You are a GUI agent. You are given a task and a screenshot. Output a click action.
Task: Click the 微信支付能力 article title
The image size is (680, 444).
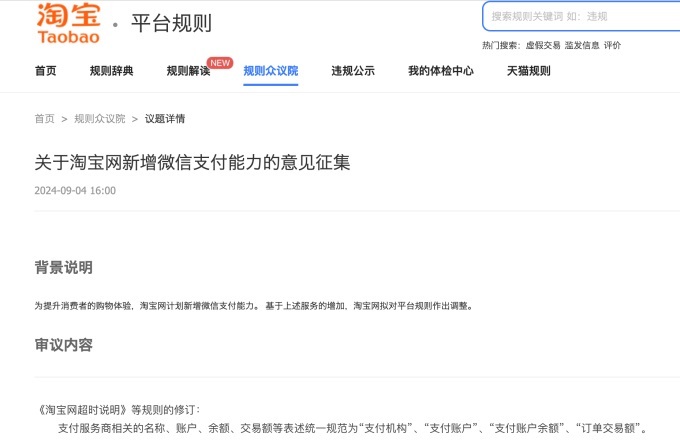[192, 162]
